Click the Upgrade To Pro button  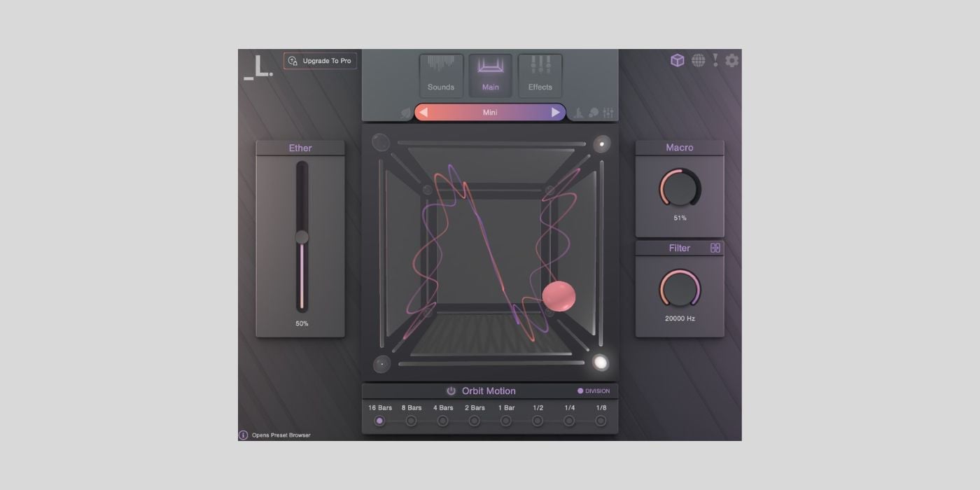tap(321, 61)
